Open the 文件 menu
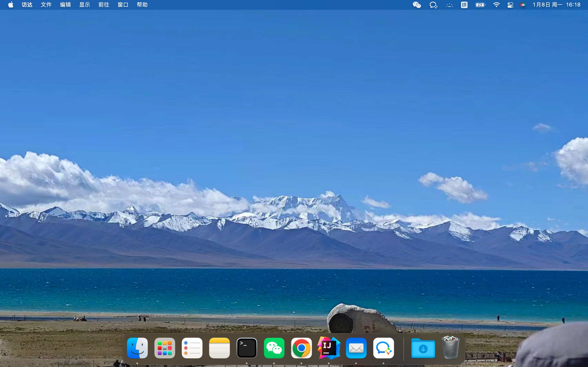588x367 pixels. pos(46,5)
